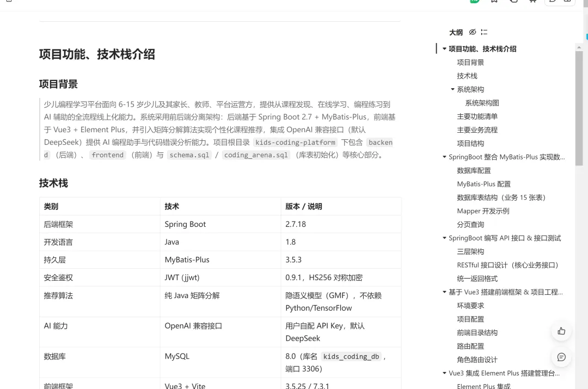Click the main heading 项目功能、技术栈介绍

coord(97,54)
